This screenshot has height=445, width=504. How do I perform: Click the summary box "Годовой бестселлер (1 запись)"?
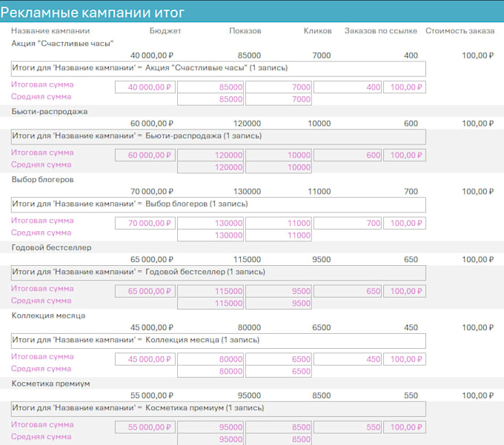[218, 273]
